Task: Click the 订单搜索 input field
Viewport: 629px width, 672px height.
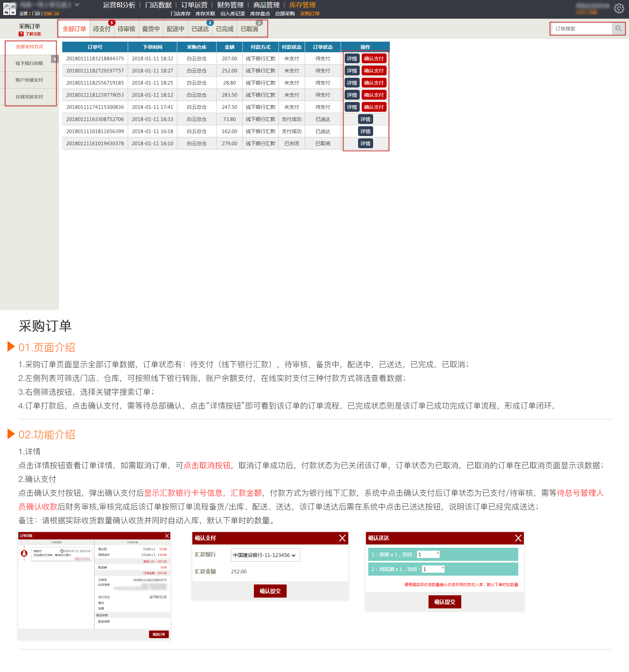Action: tap(581, 29)
